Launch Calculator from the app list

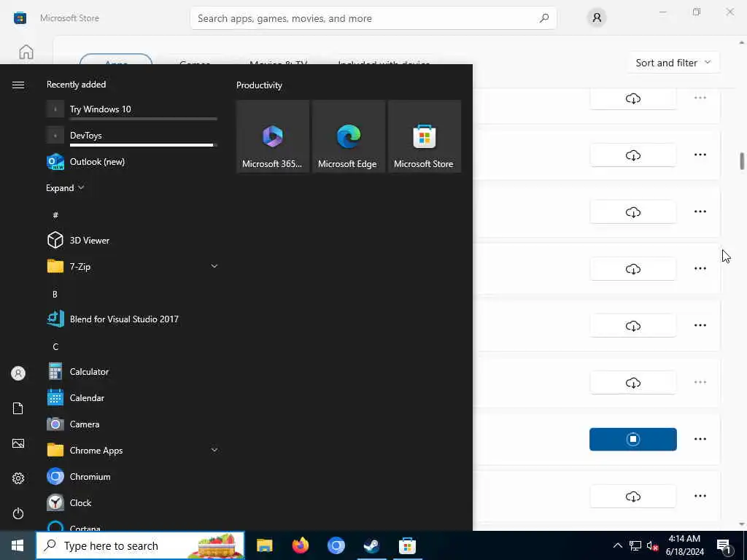pyautogui.click(x=132, y=371)
